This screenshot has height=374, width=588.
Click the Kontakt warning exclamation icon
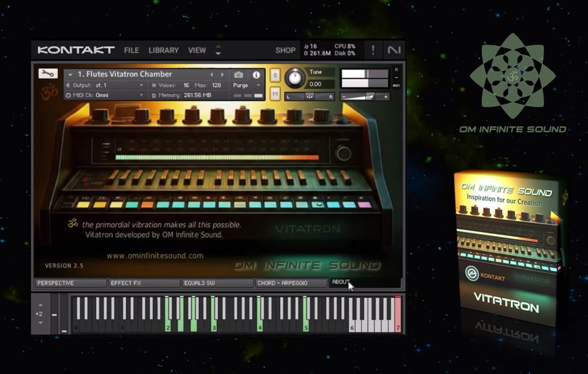coord(373,50)
